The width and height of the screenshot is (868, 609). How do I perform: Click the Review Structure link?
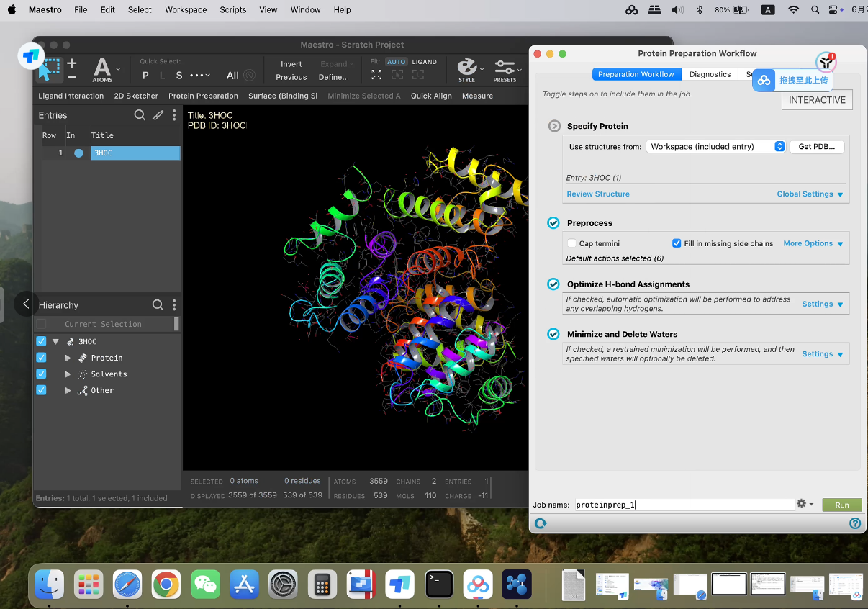coord(598,194)
